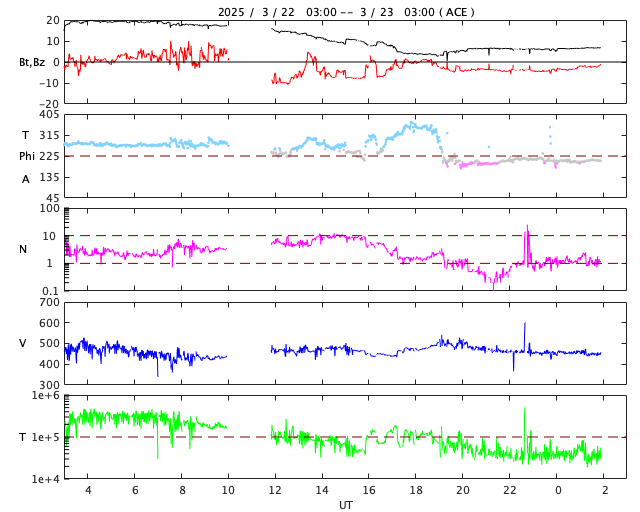Screen dimensions: 640x512
Task: Click the '12' hour label on the UT axis
Action: tap(275, 490)
